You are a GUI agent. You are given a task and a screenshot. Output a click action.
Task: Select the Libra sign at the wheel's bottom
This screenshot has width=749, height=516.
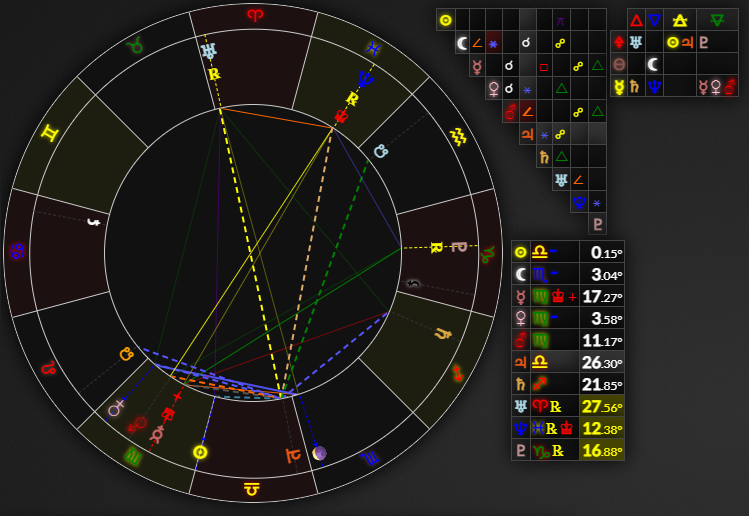(251, 488)
